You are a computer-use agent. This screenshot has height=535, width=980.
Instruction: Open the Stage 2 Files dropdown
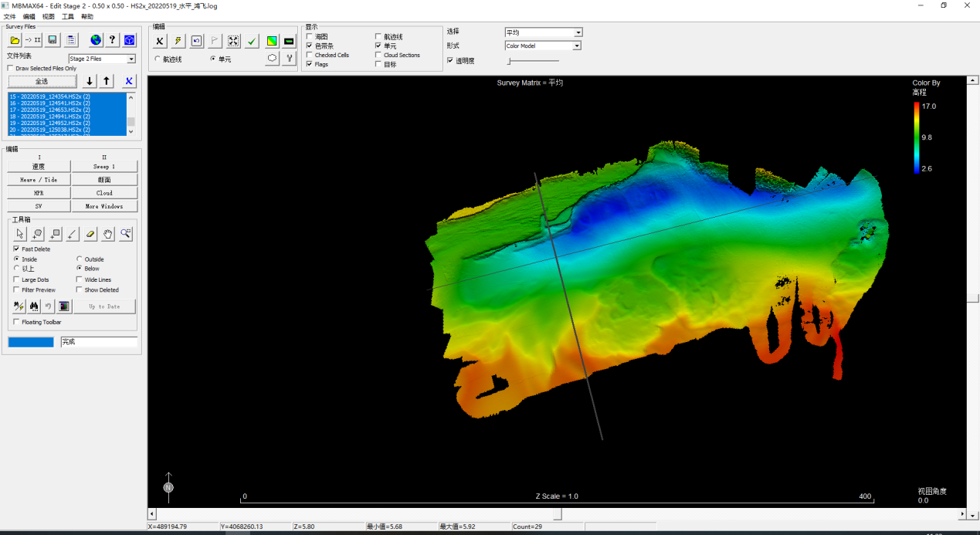(130, 59)
